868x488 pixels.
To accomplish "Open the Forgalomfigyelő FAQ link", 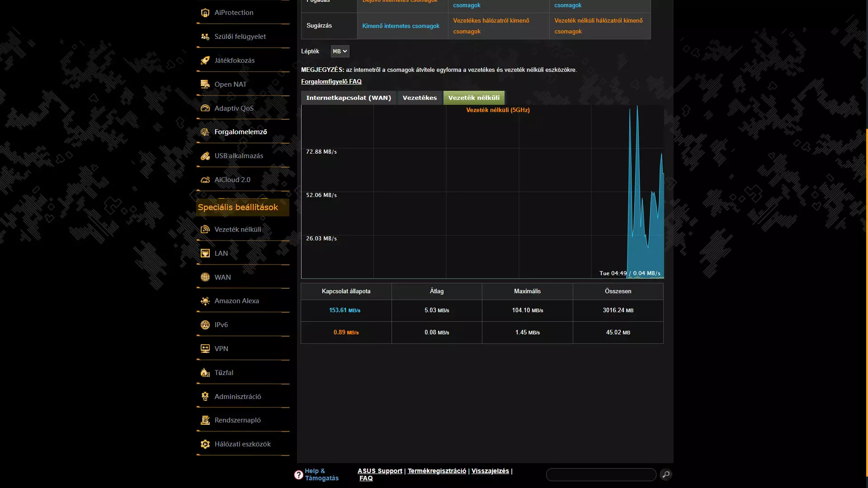I will point(331,82).
